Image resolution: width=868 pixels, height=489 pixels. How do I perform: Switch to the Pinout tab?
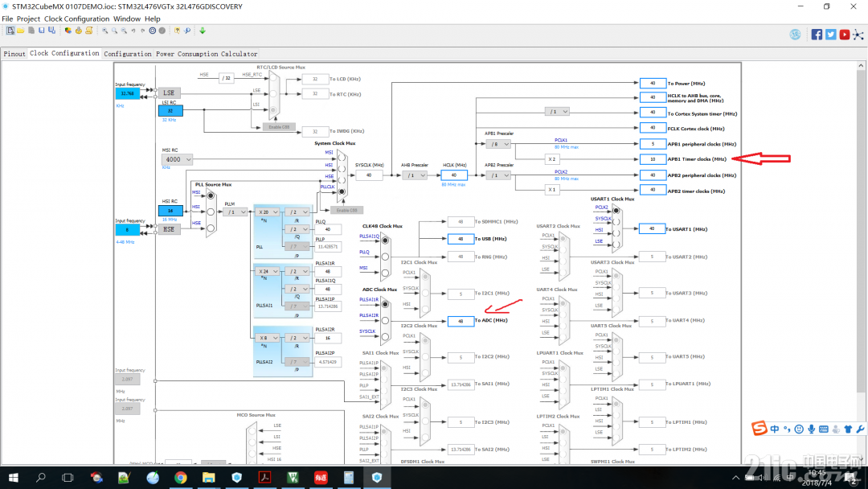[x=14, y=54]
